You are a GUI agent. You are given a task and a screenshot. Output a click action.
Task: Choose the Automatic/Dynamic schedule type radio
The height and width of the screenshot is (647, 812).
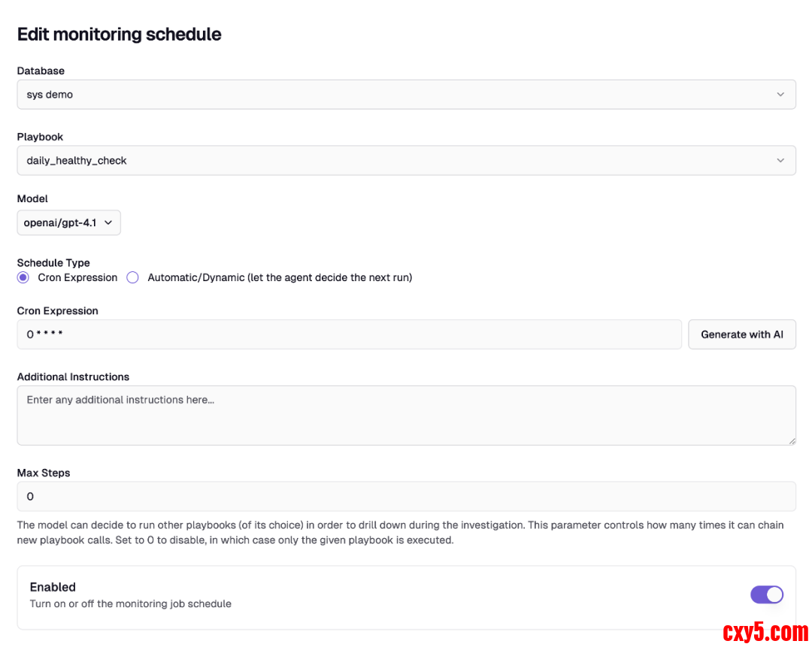pos(133,277)
